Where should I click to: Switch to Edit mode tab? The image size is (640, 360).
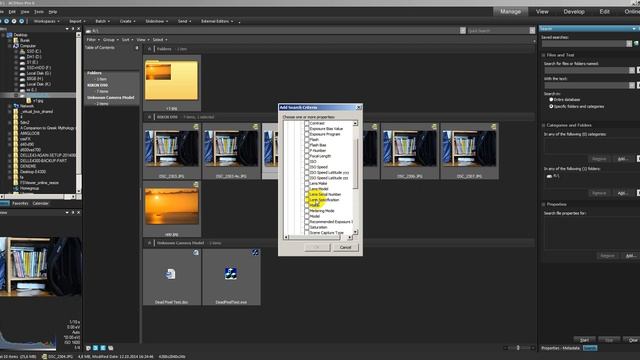click(604, 11)
